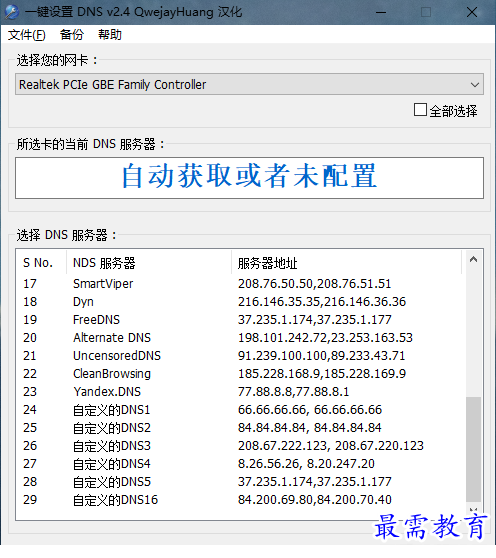Open the 帮助 menu
Image resolution: width=496 pixels, height=558 pixels.
click(x=110, y=35)
